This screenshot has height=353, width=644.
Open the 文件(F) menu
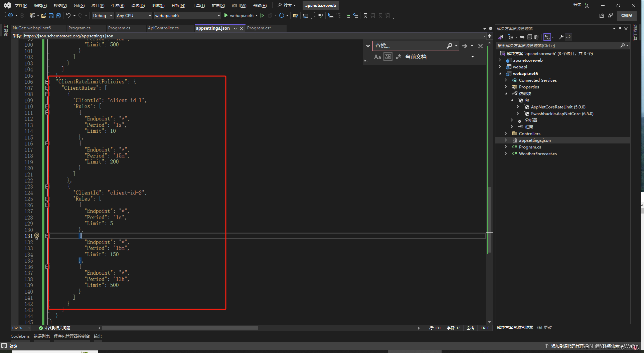click(21, 5)
